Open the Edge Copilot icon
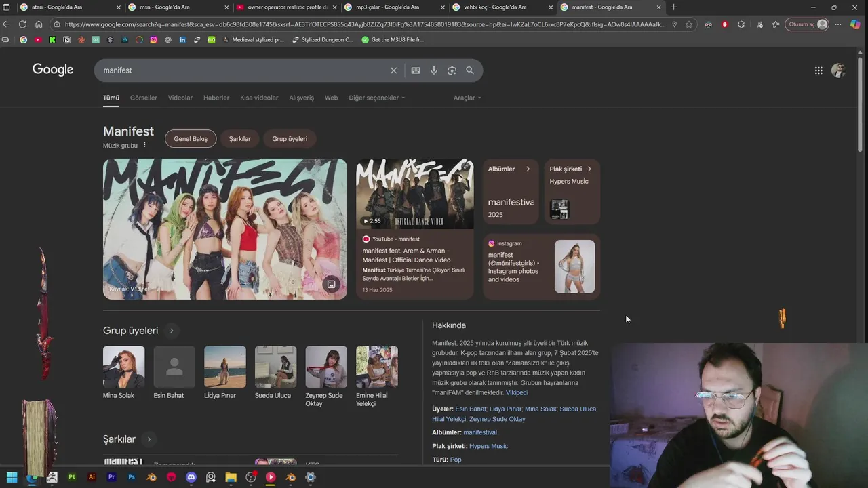The image size is (868, 488). 855,24
